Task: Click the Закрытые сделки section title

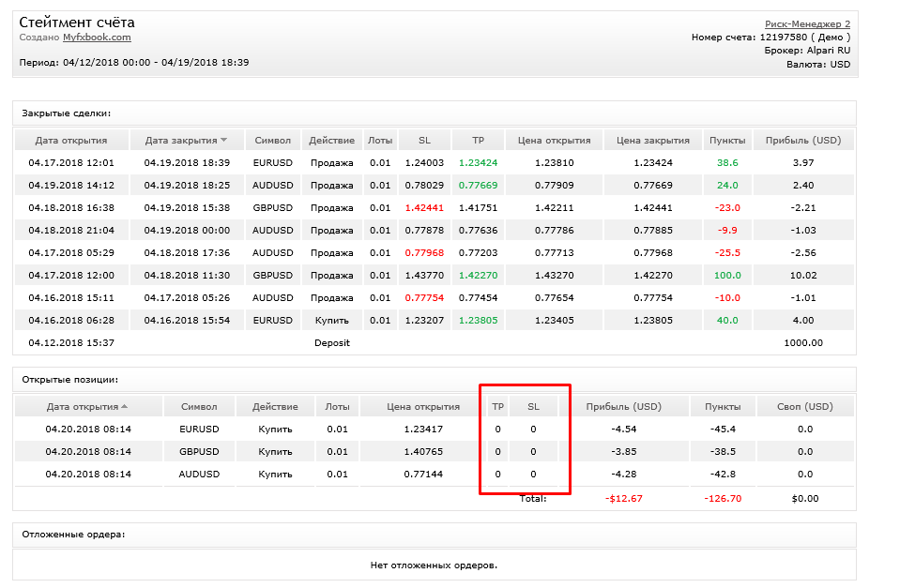Action: tap(67, 113)
